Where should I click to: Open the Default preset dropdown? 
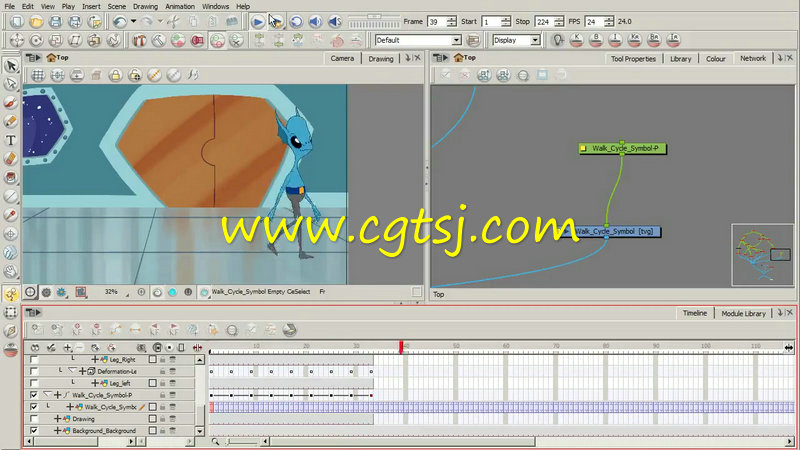coord(456,40)
